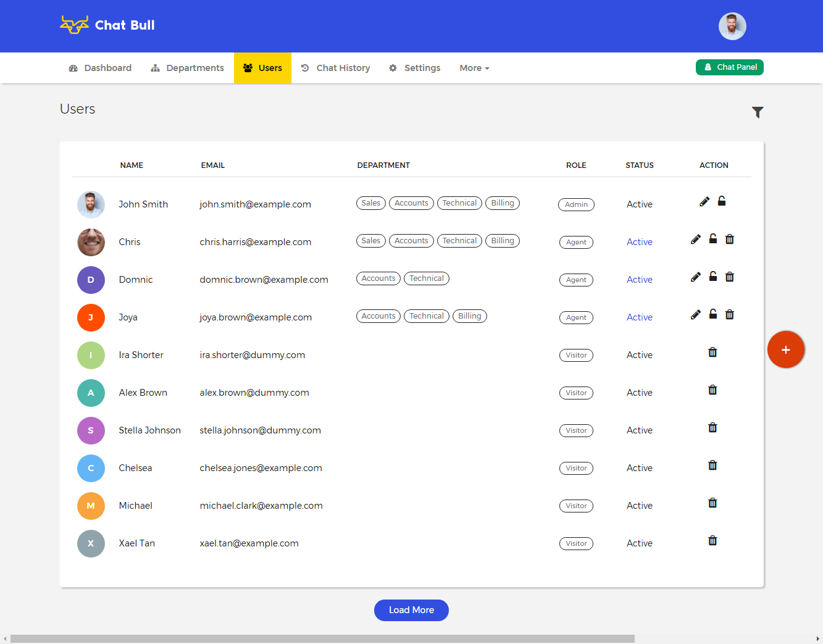The height and width of the screenshot is (644, 823).
Task: Click Active status link for Domnic
Action: point(640,280)
